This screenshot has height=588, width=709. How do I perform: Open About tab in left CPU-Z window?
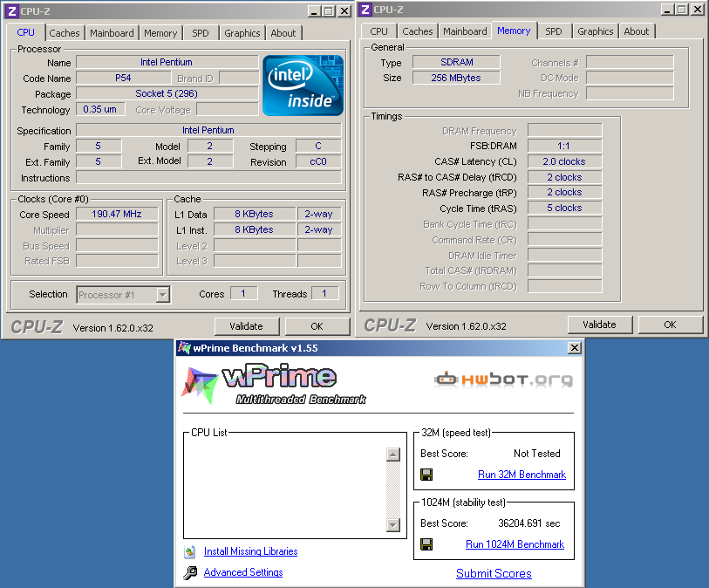[x=283, y=33]
